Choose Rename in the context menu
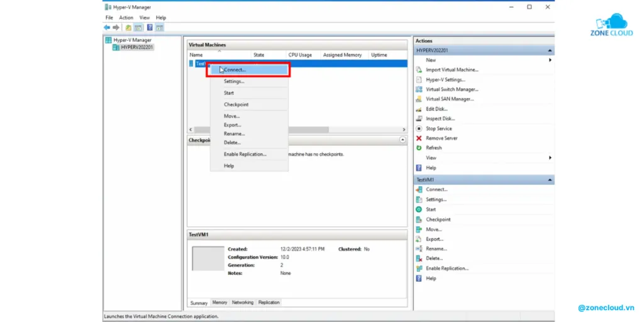This screenshot has height=322, width=644. pos(249,134)
